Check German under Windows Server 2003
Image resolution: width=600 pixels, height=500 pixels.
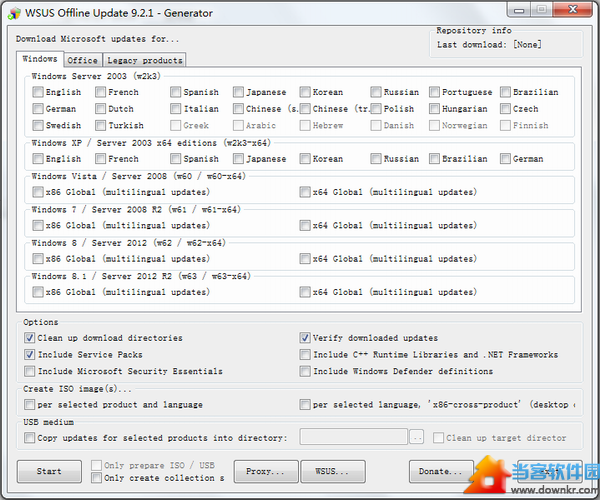pos(38,109)
